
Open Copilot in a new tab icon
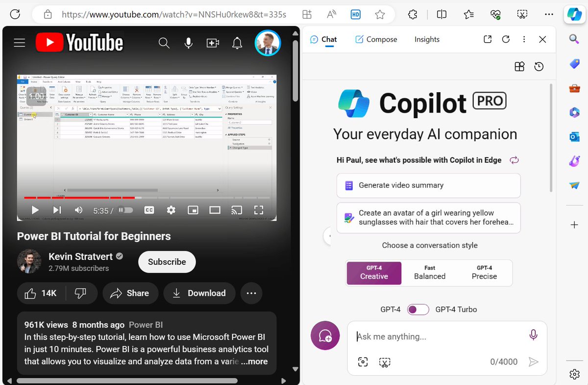point(488,39)
